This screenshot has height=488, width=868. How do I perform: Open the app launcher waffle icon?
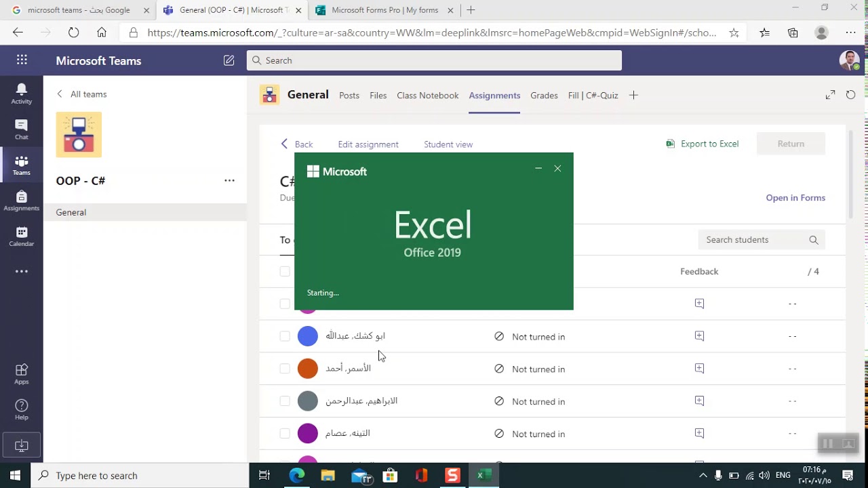(x=22, y=60)
